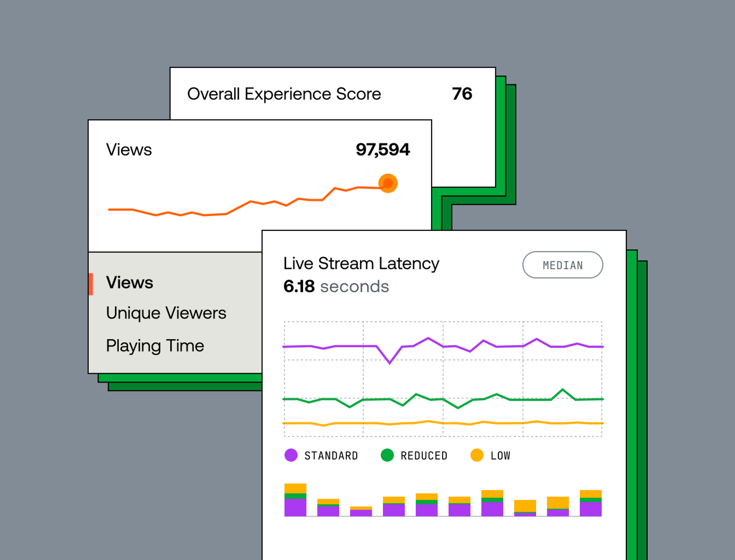The width and height of the screenshot is (735, 560).
Task: Click the Overall Experience Score title
Action: pyautogui.click(x=284, y=94)
